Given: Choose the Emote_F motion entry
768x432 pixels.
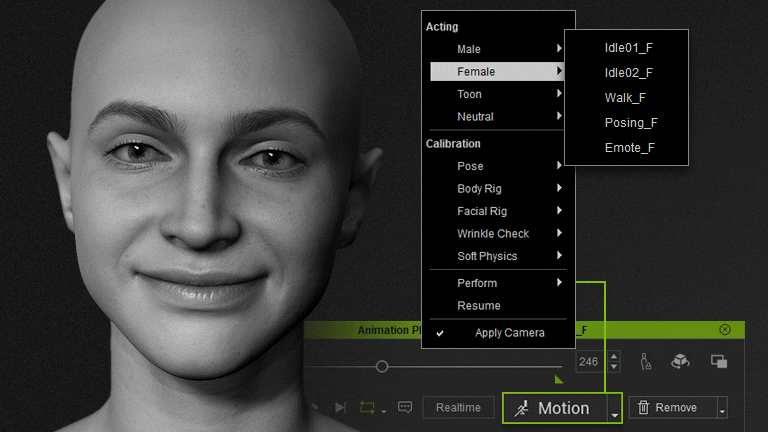Looking at the screenshot, I should click(629, 148).
